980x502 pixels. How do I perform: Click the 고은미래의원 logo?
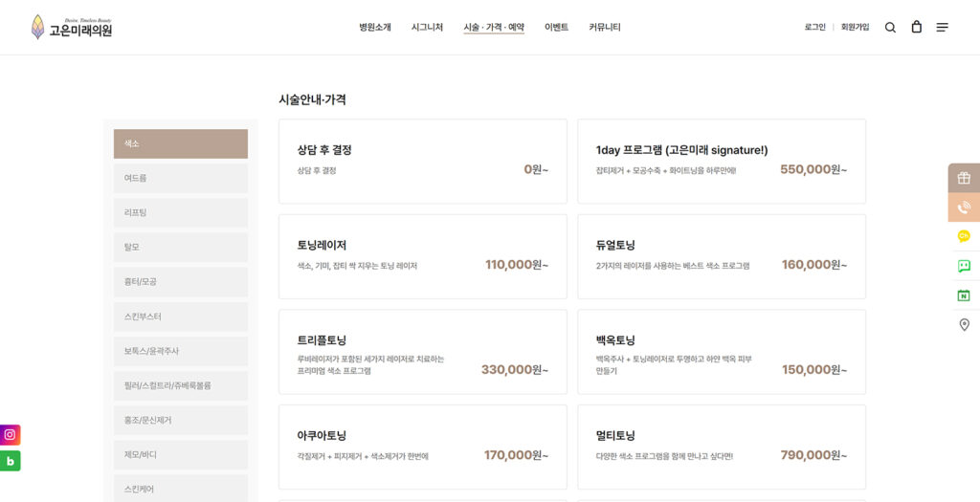72,28
